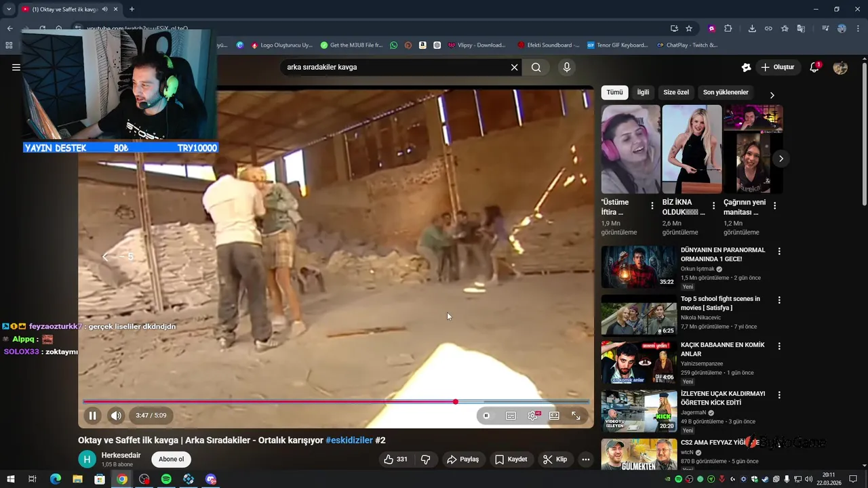Switch the player to theater mode
The image size is (868, 488).
[554, 415]
